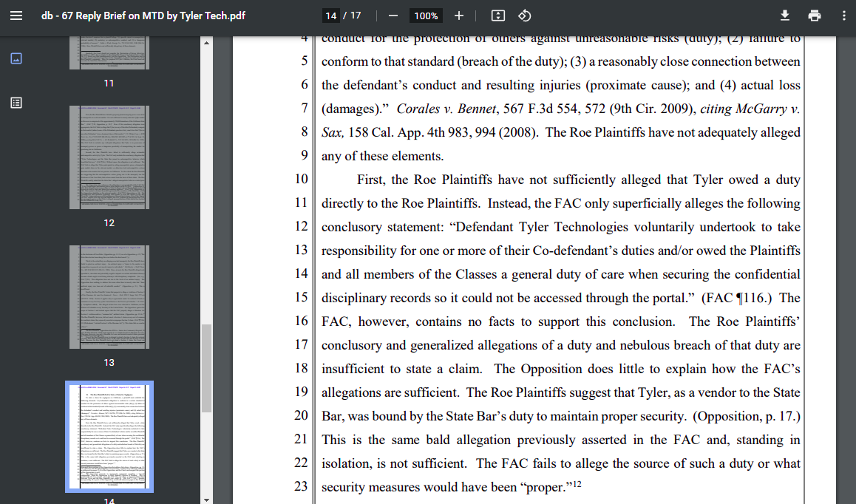856x504 pixels.
Task: Click the citation 'Corales v. Bennet'
Action: coord(446,109)
